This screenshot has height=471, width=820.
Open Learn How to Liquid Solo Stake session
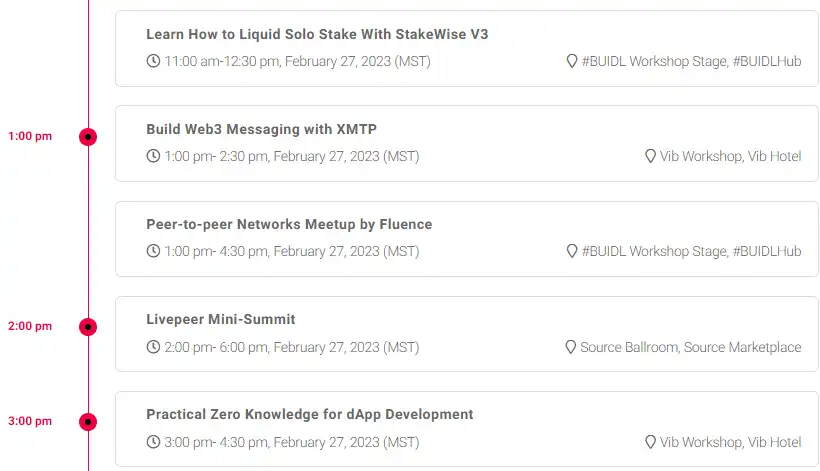click(317, 35)
